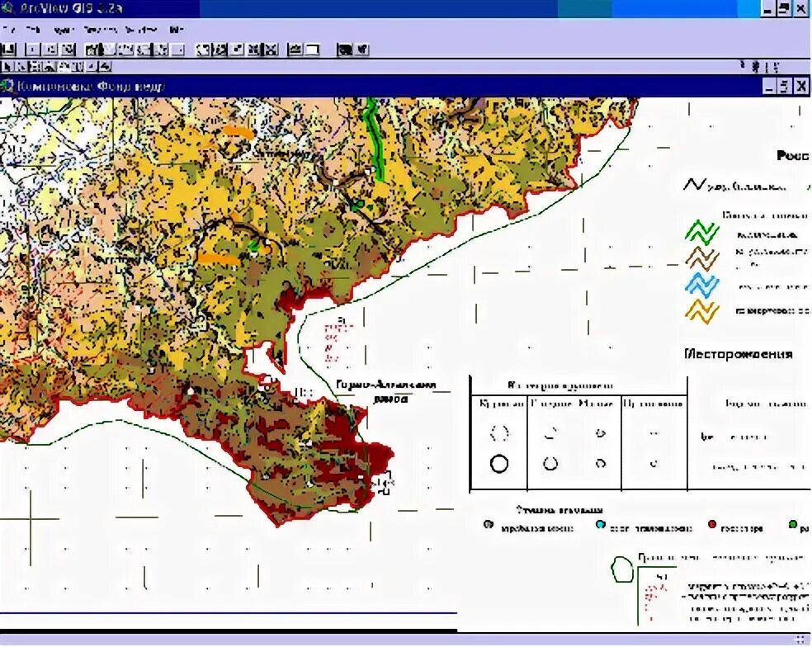
Task: Select the Vertex Edit tool beside the Pointer
Action: 20,66
